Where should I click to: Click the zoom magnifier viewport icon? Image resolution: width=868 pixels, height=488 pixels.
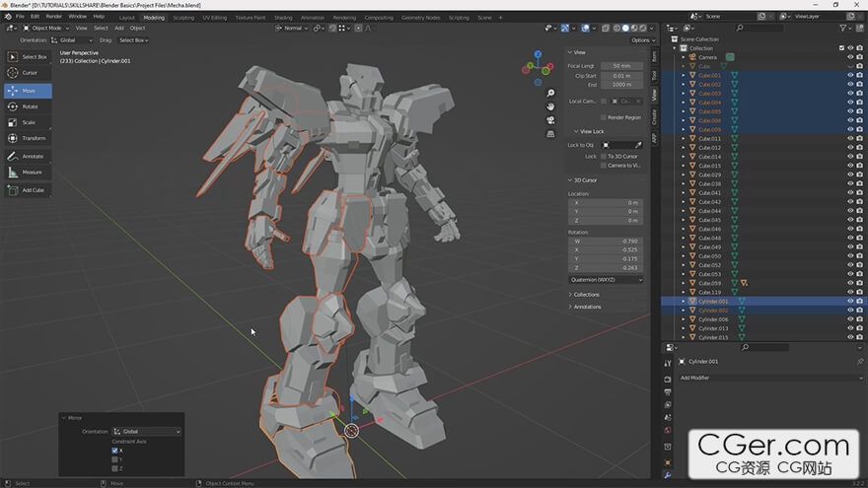pos(550,93)
